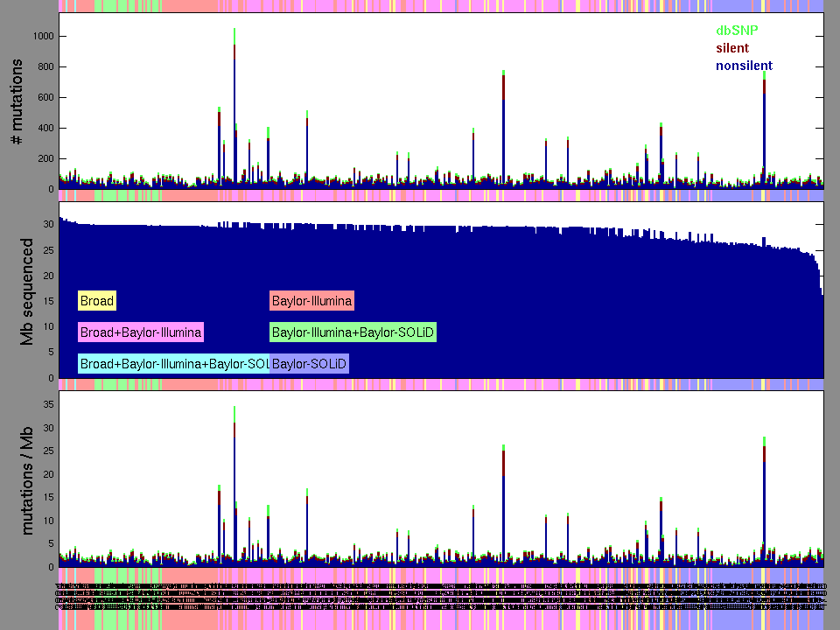
Task: Select the salmon Baylor-Illumina legend swatch
Action: click(311, 301)
